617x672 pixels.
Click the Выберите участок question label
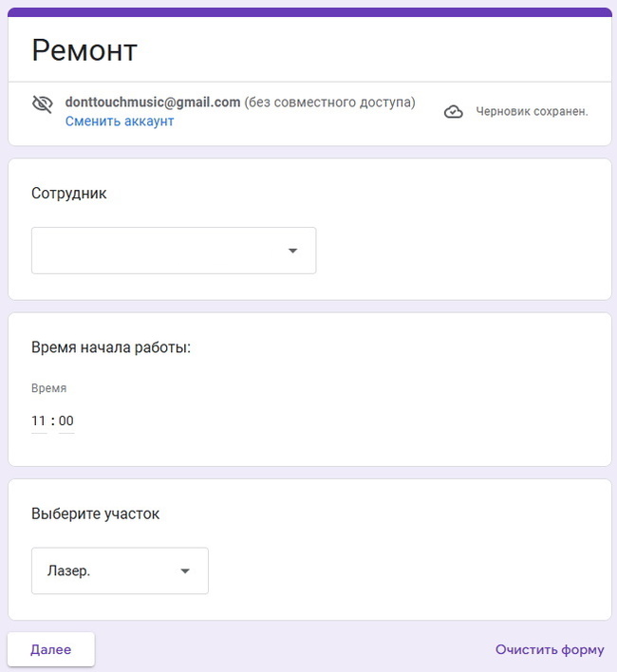coord(95,513)
